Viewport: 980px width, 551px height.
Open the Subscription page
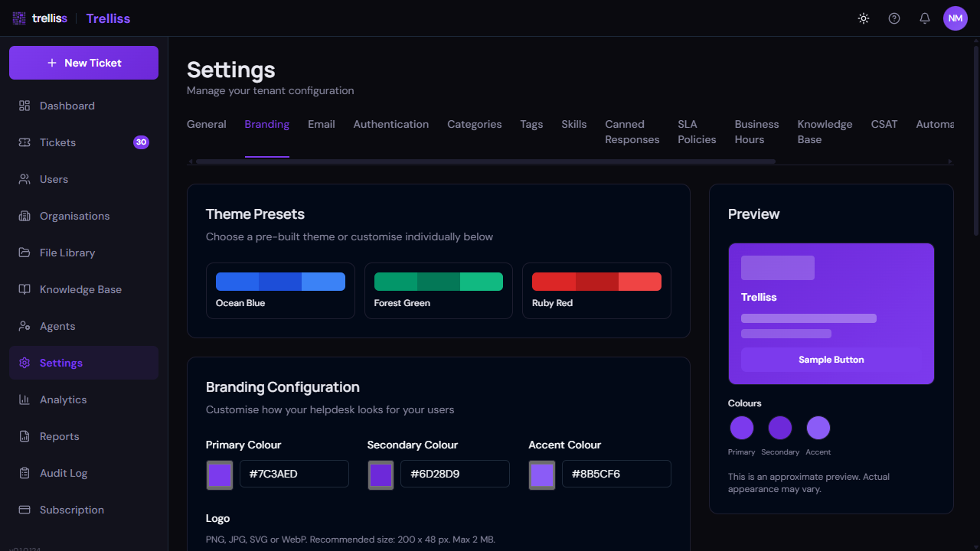click(x=72, y=510)
